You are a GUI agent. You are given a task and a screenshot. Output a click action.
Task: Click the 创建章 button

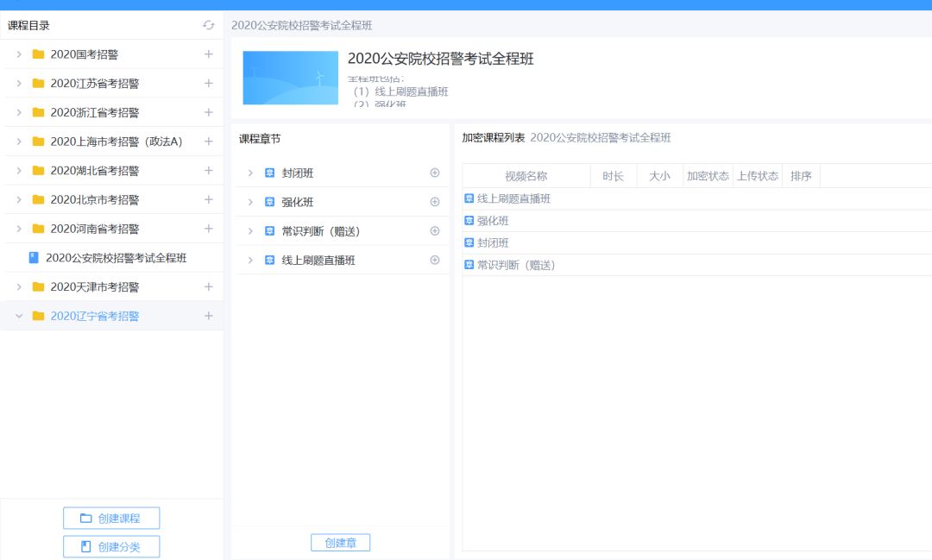coord(340,542)
